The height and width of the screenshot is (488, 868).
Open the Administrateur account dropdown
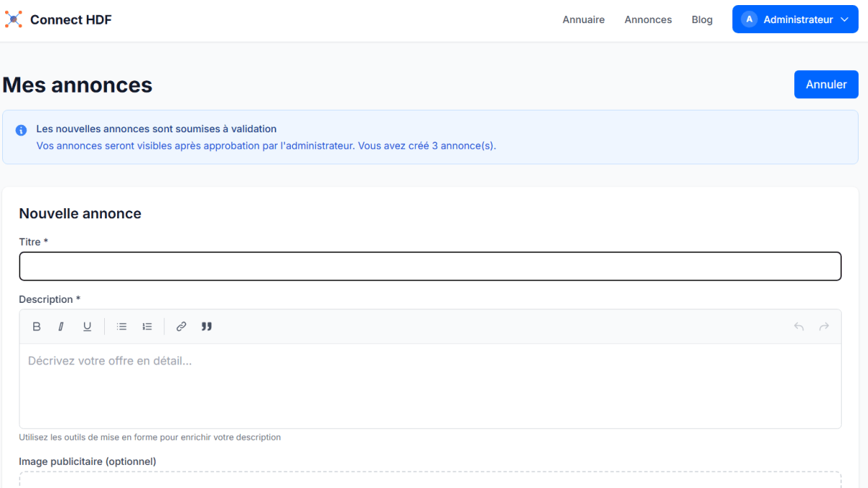click(843, 19)
